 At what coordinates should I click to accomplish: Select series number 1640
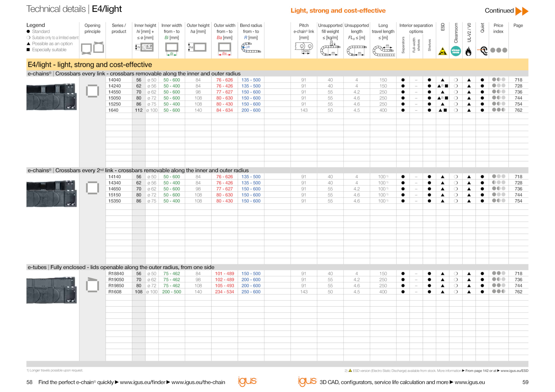(x=113, y=110)
